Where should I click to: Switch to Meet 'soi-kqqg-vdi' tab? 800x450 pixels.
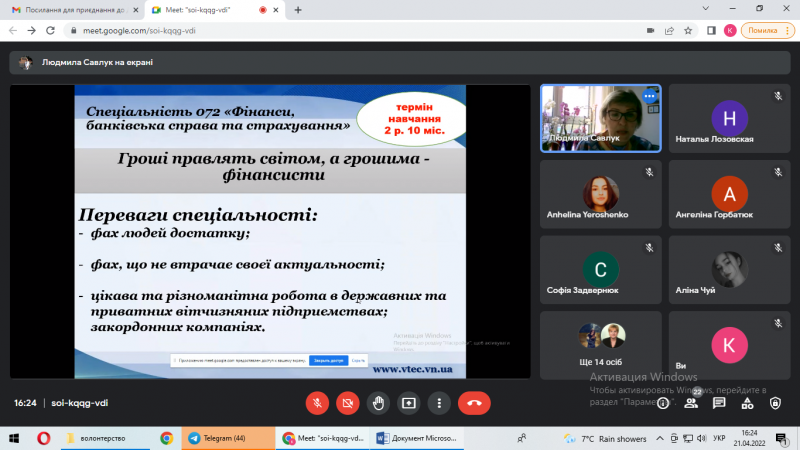click(x=214, y=10)
